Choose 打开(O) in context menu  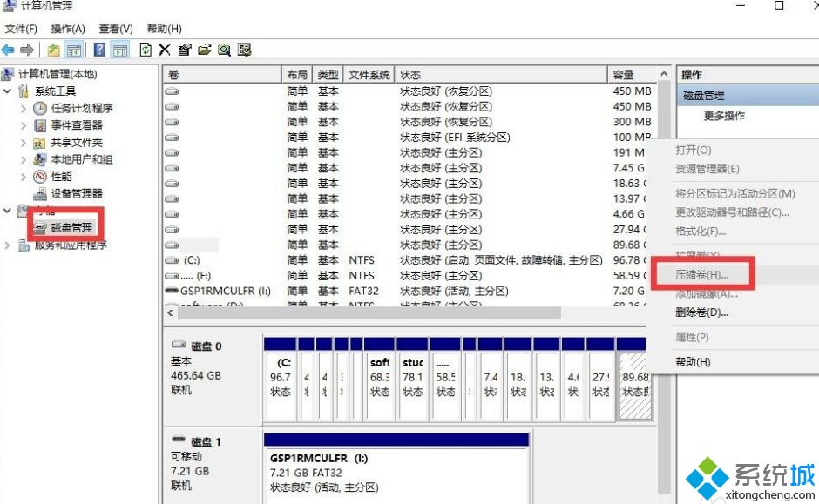[694, 151]
